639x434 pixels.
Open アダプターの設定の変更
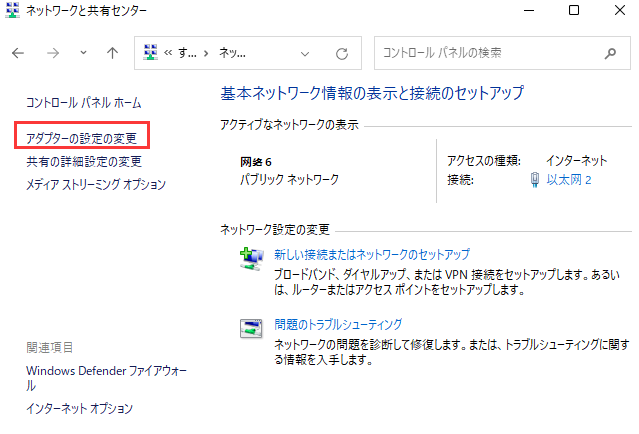click(x=82, y=139)
